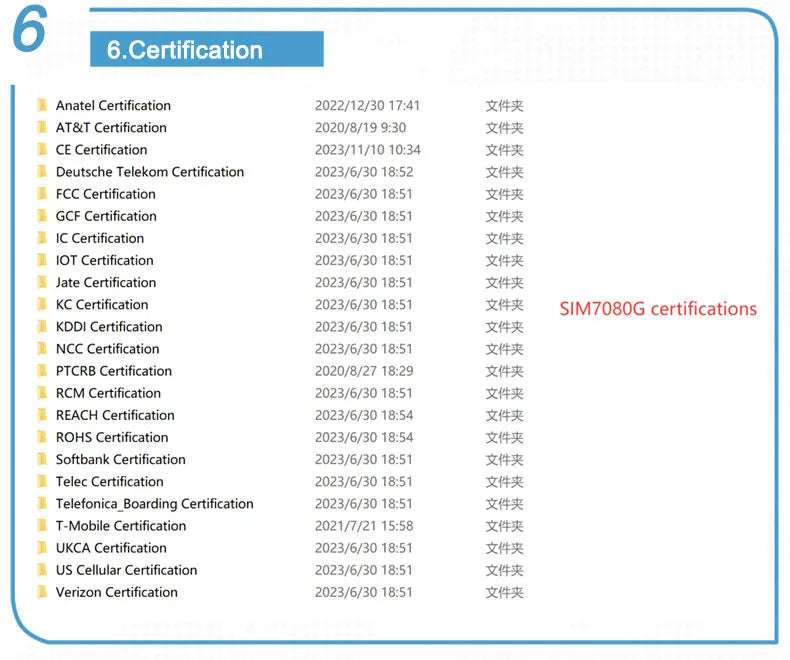Click the 文件夹 type in the T-Mobile row
This screenshot has width=790, height=660.
coord(504,526)
